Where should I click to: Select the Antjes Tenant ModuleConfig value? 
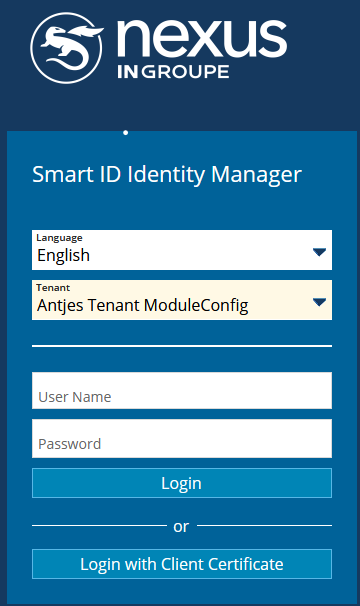pos(143,306)
